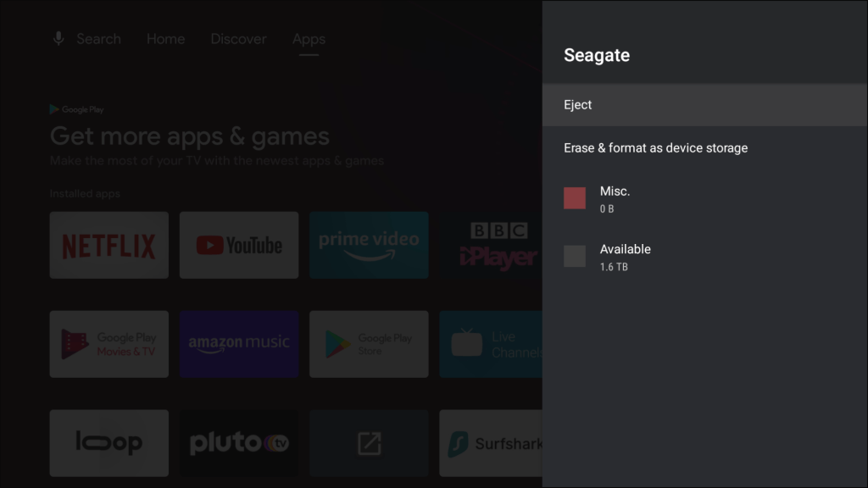Go to the Discover tab
The width and height of the screenshot is (868, 488).
[x=238, y=39]
